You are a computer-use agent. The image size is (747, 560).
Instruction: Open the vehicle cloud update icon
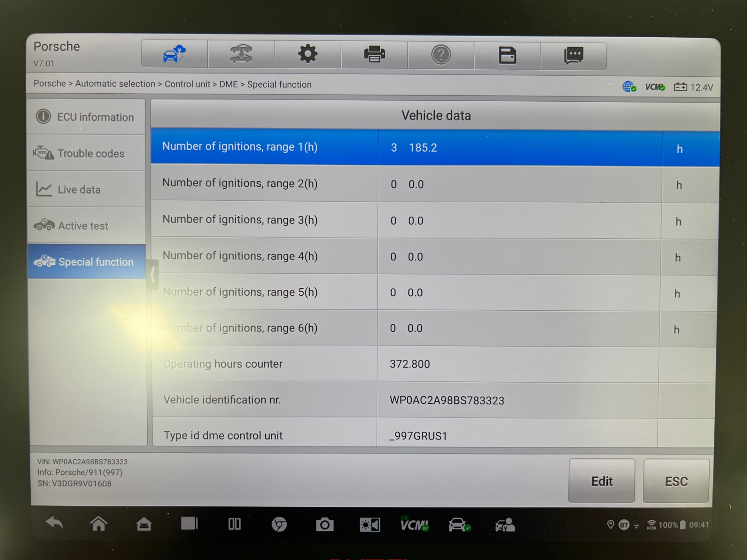click(x=174, y=54)
